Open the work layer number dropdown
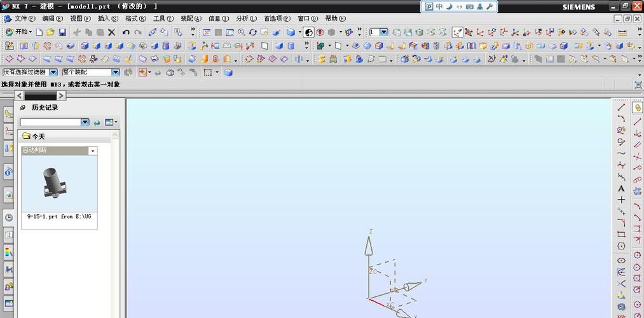The width and height of the screenshot is (644, 318). pyautogui.click(x=383, y=32)
